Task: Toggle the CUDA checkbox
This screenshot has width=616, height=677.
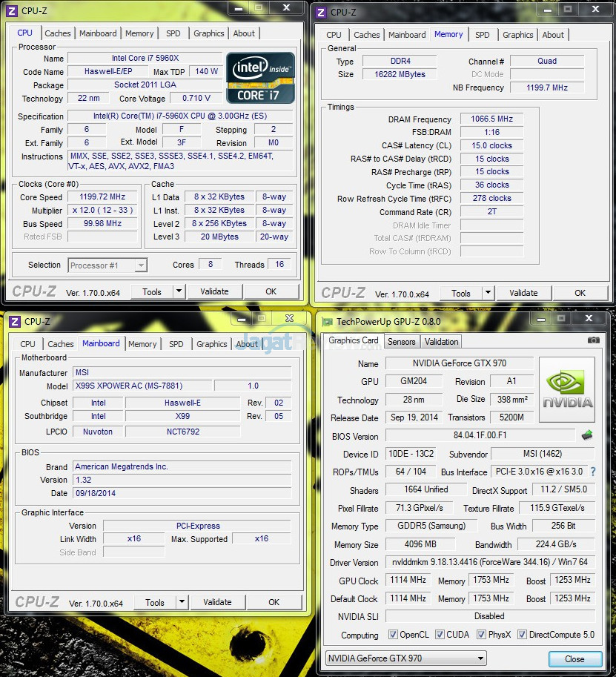Action: coord(440,635)
